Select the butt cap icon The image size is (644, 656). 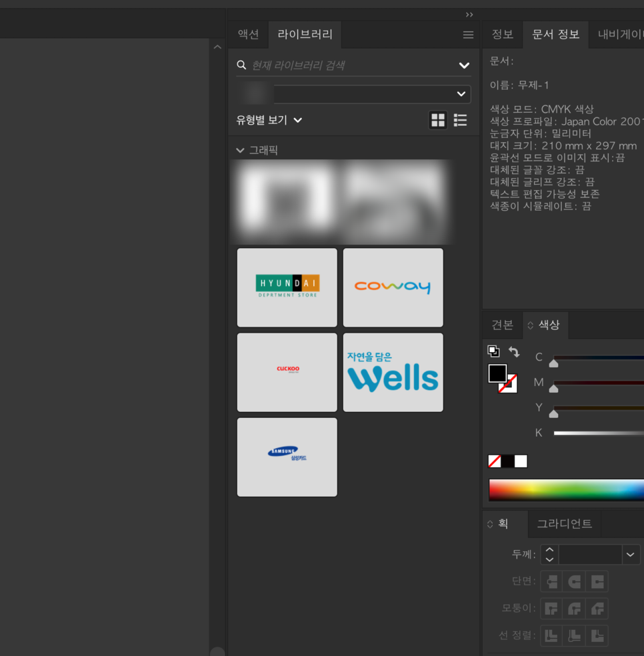click(551, 581)
